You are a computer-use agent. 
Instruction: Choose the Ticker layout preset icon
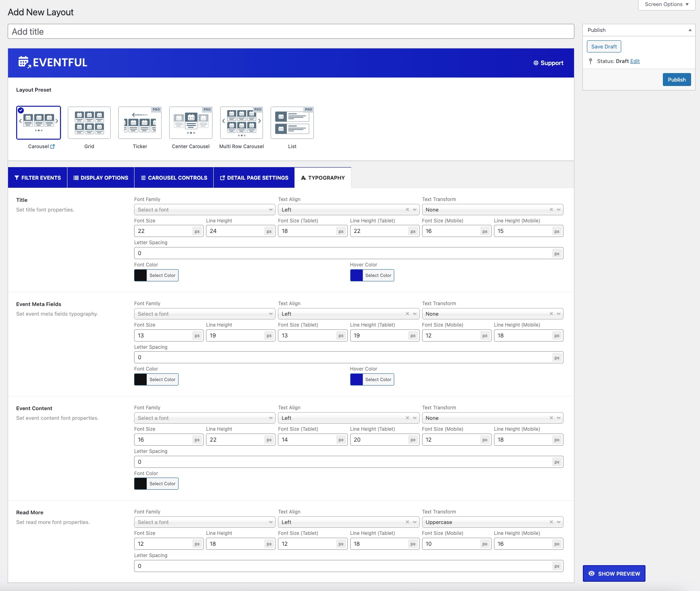[140, 123]
